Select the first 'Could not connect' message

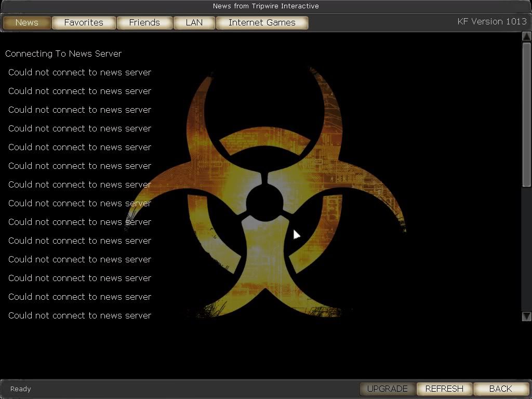tap(79, 72)
